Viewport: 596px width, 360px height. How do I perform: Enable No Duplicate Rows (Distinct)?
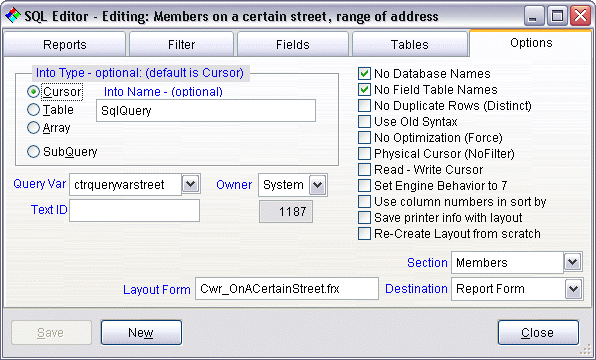364,105
